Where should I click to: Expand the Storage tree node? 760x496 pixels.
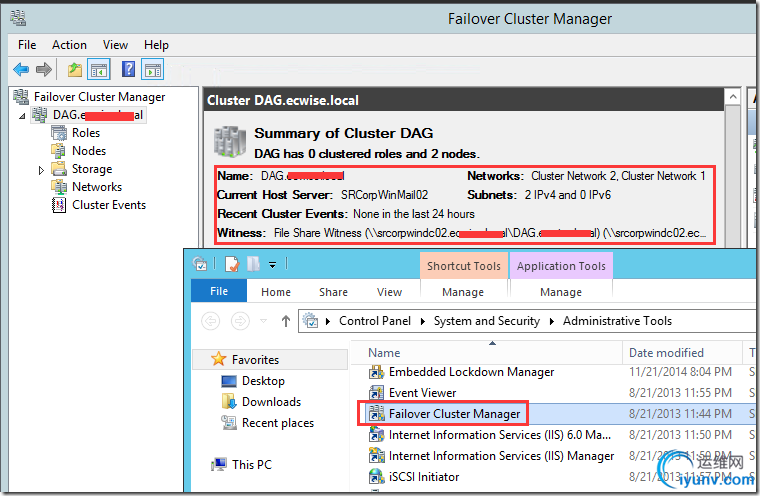(41, 170)
